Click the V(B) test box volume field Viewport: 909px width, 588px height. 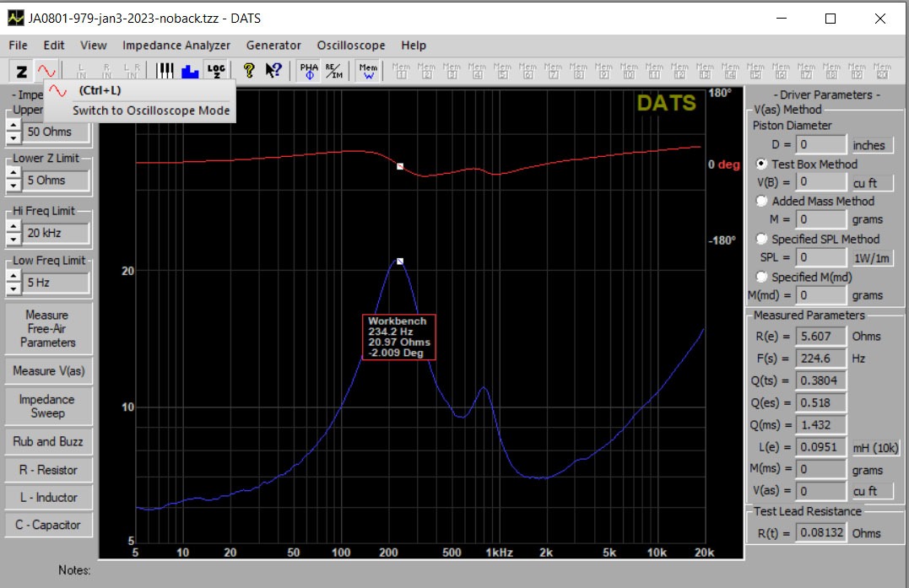(x=820, y=182)
